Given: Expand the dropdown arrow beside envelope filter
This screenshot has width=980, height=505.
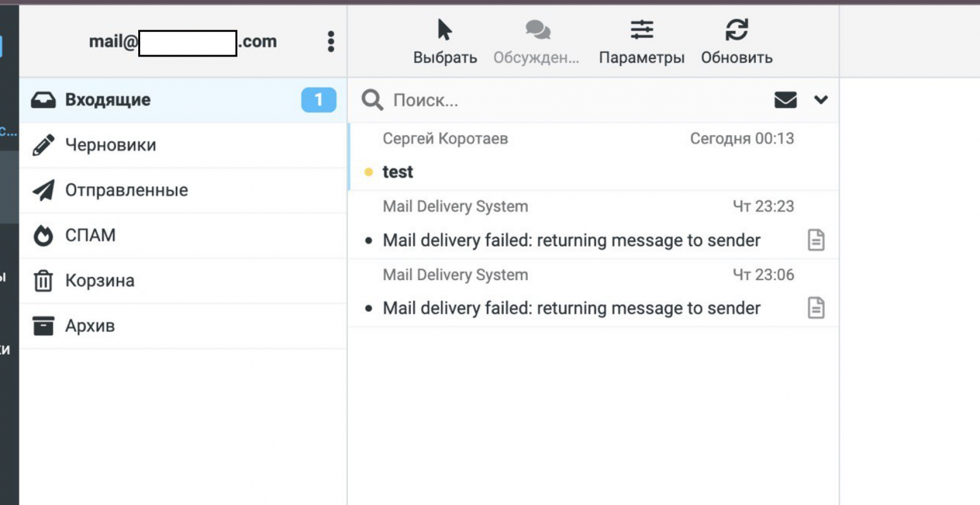Looking at the screenshot, I should [x=820, y=100].
